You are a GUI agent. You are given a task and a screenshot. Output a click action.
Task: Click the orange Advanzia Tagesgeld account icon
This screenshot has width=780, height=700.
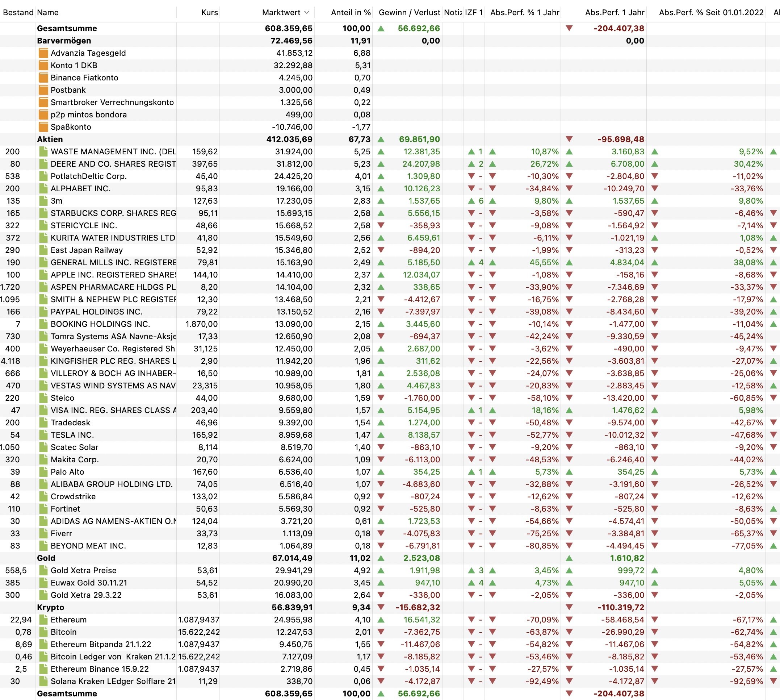tap(43, 53)
